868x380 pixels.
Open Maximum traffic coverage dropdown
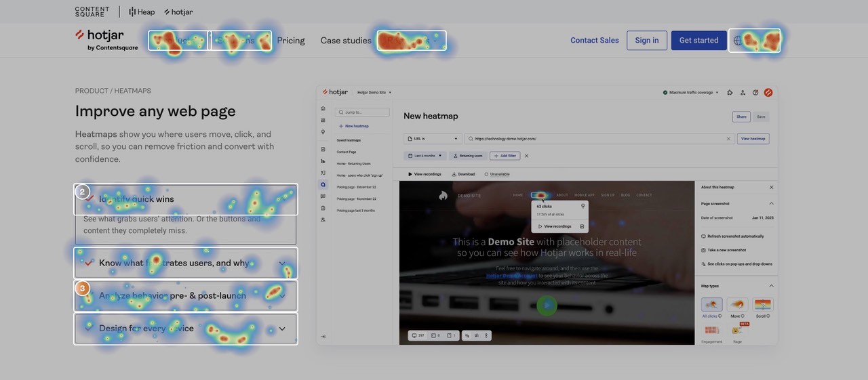pyautogui.click(x=691, y=92)
